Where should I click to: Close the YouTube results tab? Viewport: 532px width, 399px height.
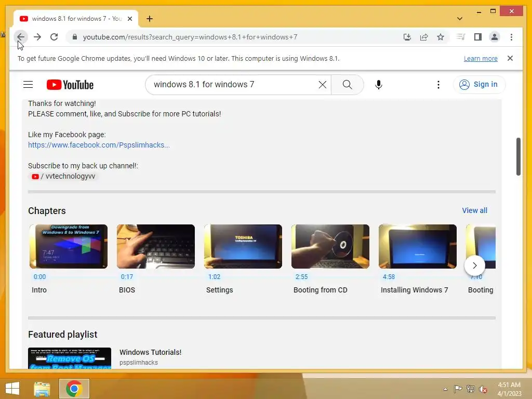129,19
